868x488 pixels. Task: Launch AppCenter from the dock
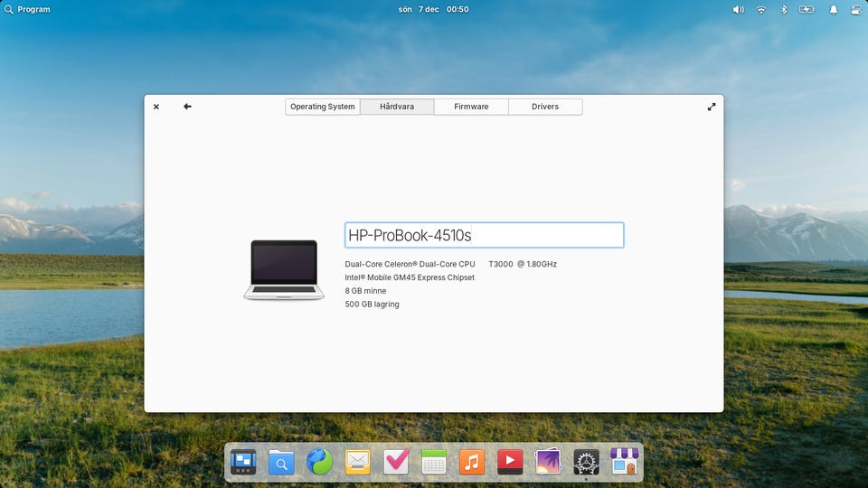(624, 462)
